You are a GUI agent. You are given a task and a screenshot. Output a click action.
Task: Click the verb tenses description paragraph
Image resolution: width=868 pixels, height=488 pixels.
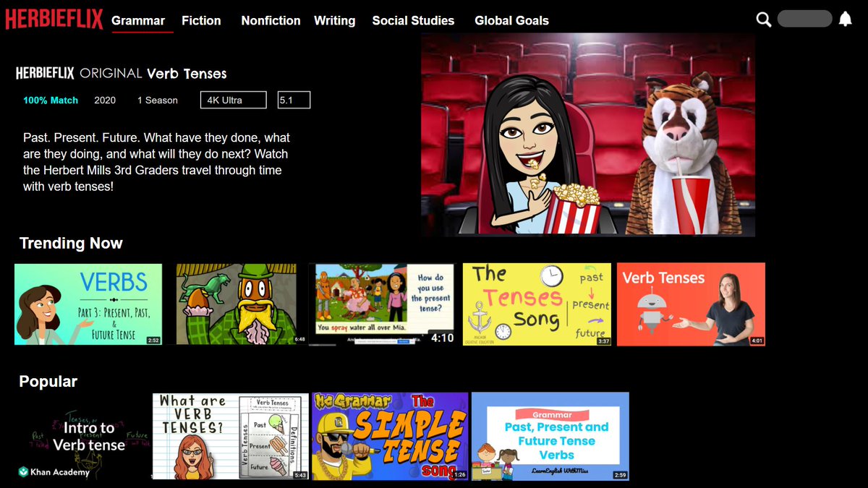click(x=156, y=162)
